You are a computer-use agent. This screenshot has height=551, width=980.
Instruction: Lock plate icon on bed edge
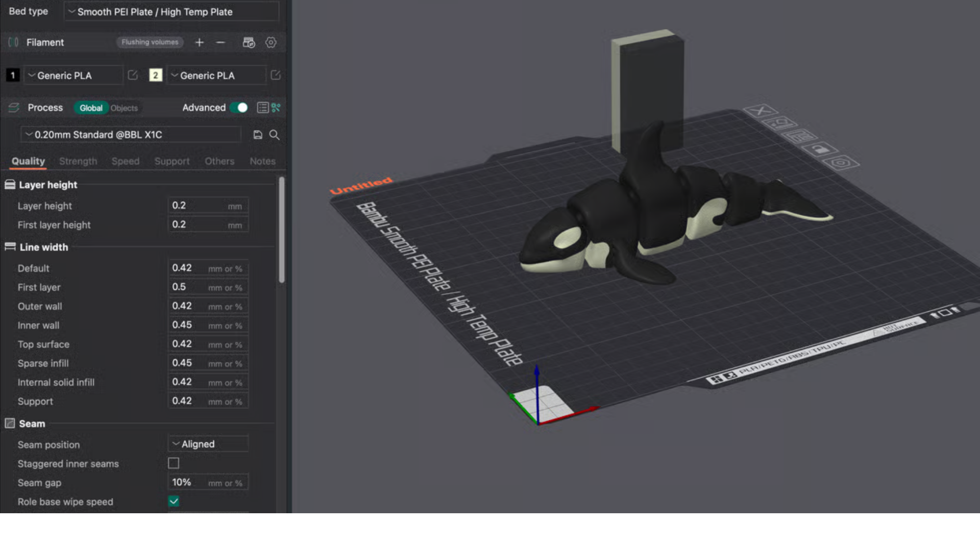[820, 149]
